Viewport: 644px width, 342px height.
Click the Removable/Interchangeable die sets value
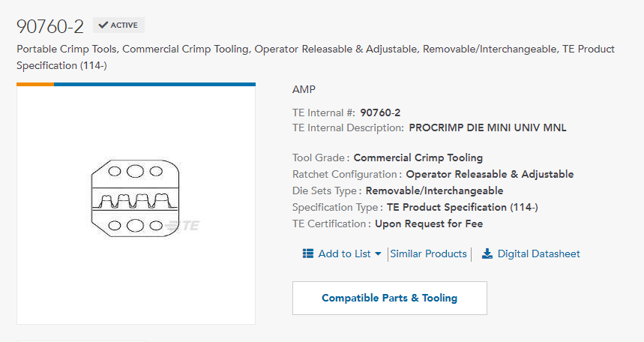tap(434, 190)
